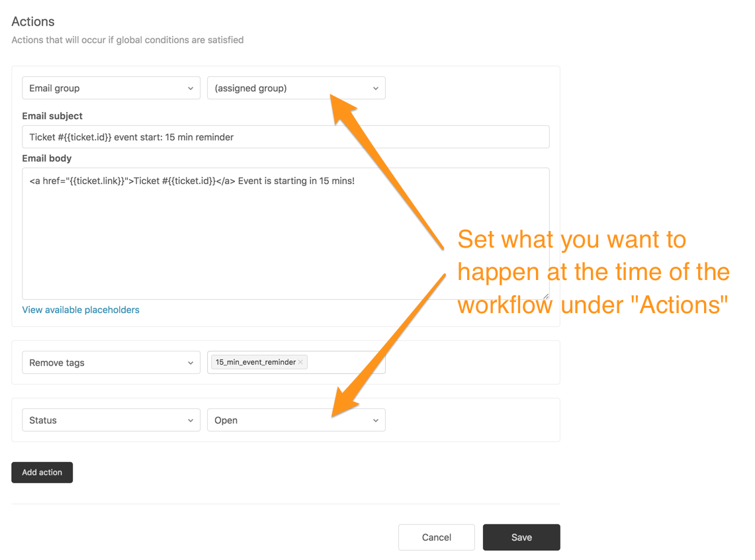Expand the Open status value dropdown
Image resolution: width=755 pixels, height=560 pixels.
coord(296,420)
